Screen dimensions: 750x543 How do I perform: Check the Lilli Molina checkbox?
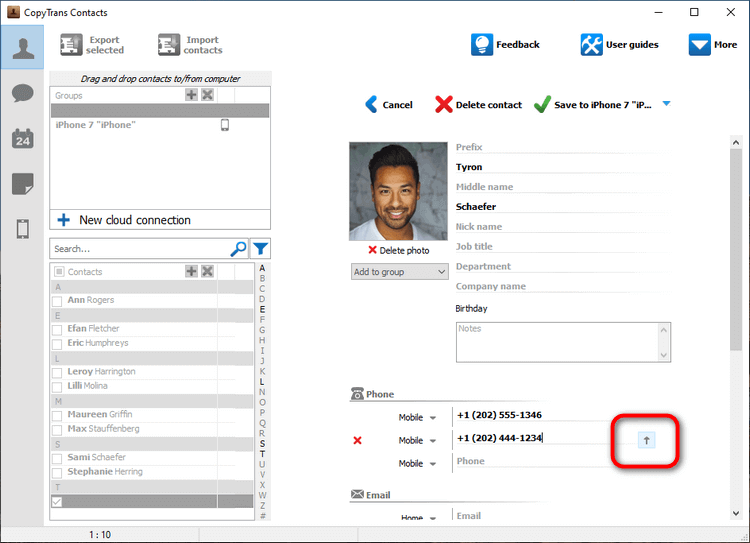(57, 387)
